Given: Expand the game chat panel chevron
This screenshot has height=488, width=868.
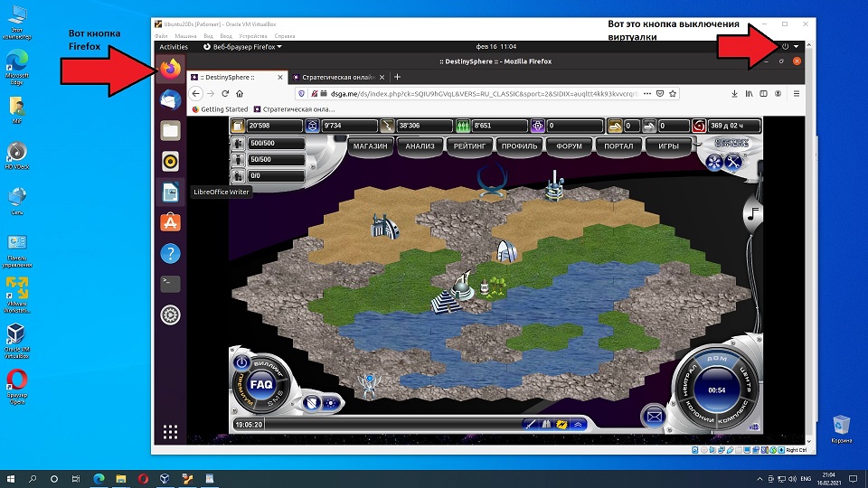Looking at the screenshot, I should pyautogui.click(x=579, y=424).
